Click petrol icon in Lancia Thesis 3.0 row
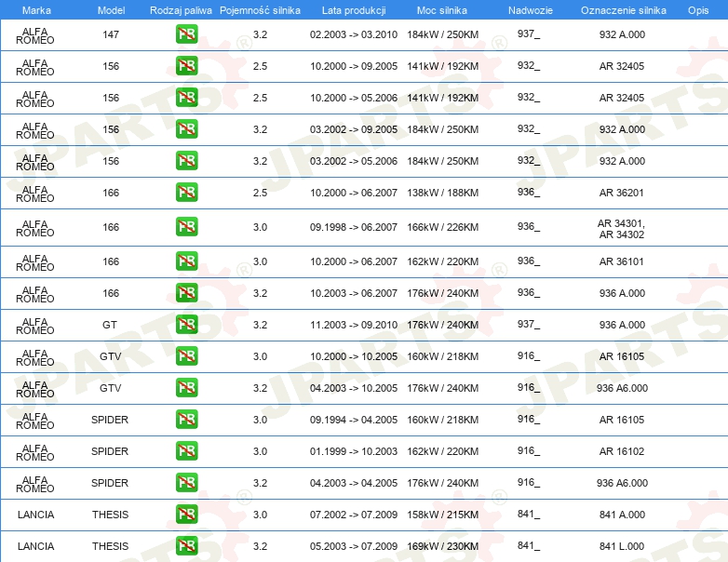The image size is (728, 562). point(186,515)
